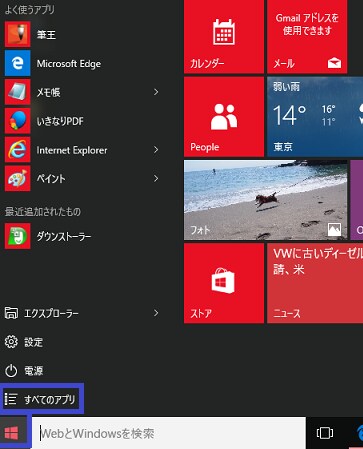The image size is (363, 449).
Task: Open the 筆王 app icon
Action: (17, 34)
